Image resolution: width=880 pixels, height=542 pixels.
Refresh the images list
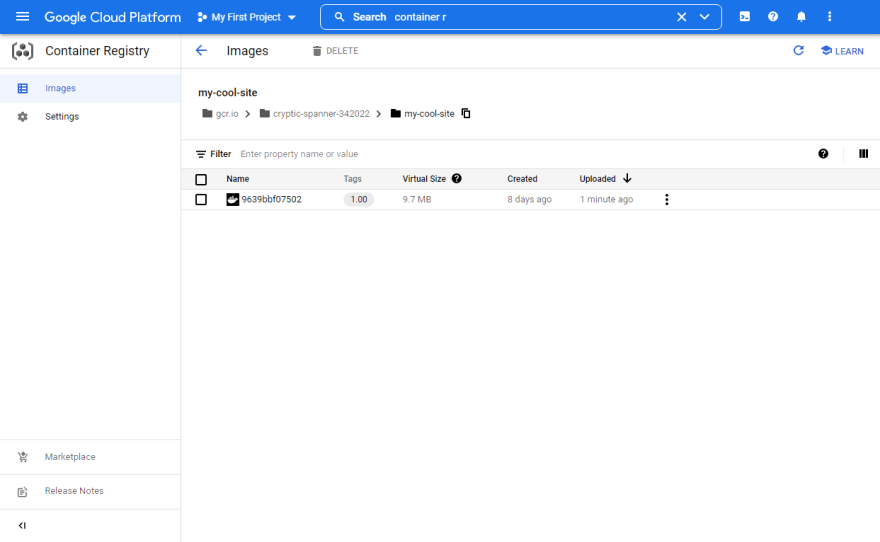coord(798,50)
